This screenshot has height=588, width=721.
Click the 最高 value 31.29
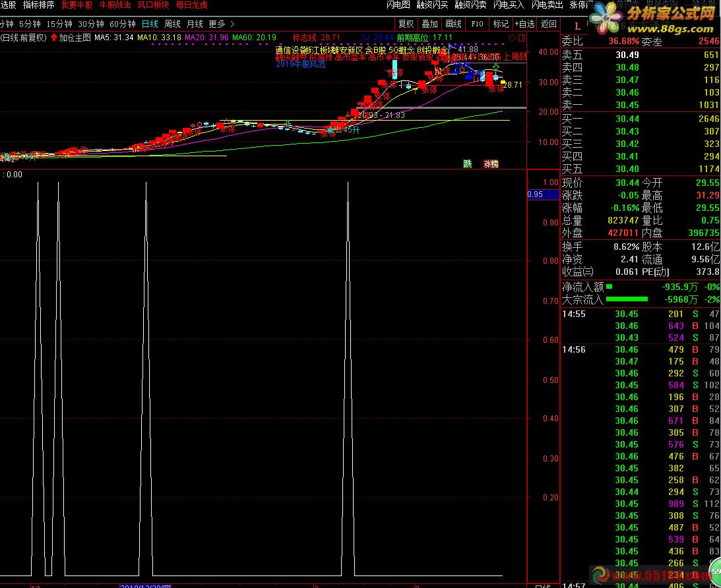pyautogui.click(x=707, y=195)
